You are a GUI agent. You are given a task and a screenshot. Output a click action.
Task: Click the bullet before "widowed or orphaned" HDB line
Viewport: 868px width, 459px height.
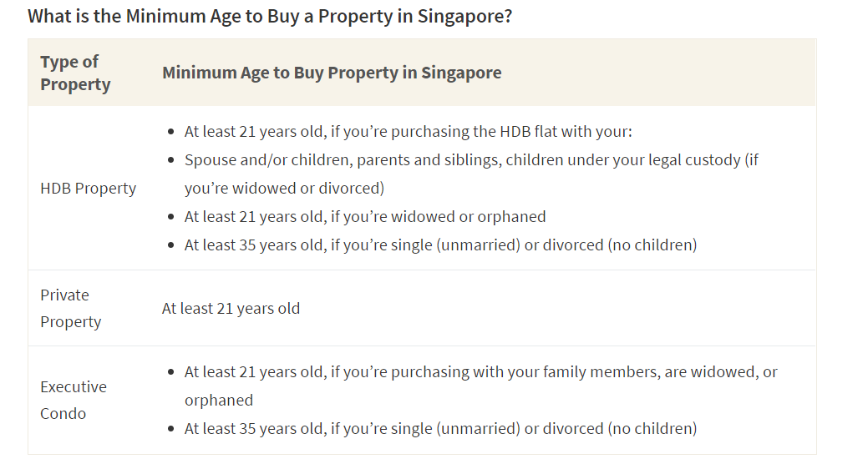(x=171, y=217)
